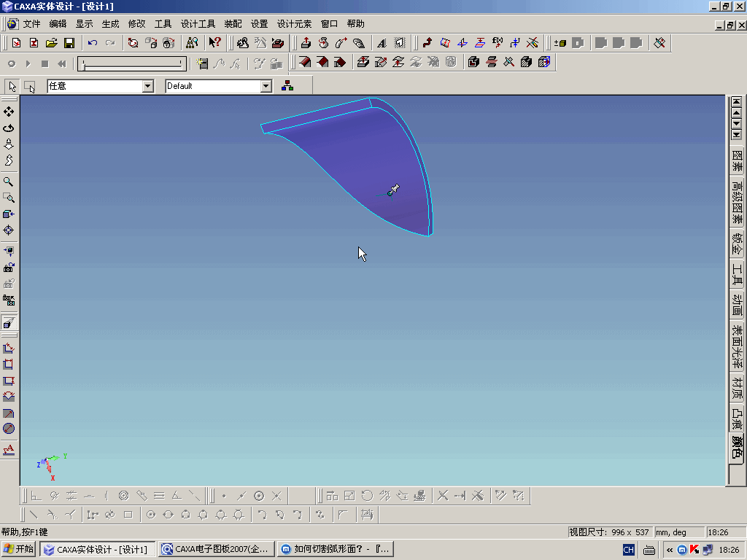Viewport: 747px width, 560px height.
Task: Open the 帮助 menu
Action: click(x=355, y=24)
